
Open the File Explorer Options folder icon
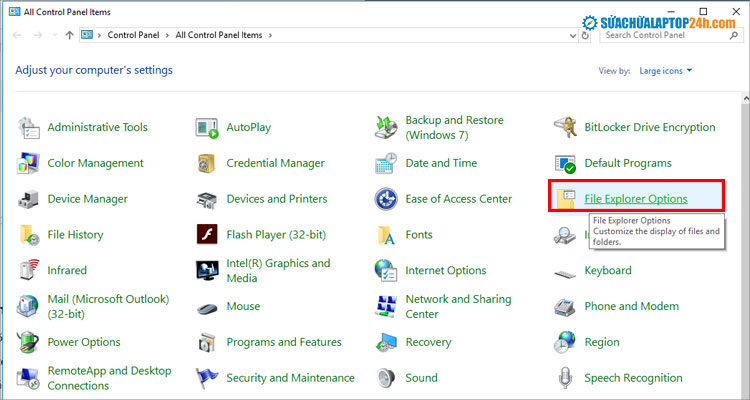[566, 199]
